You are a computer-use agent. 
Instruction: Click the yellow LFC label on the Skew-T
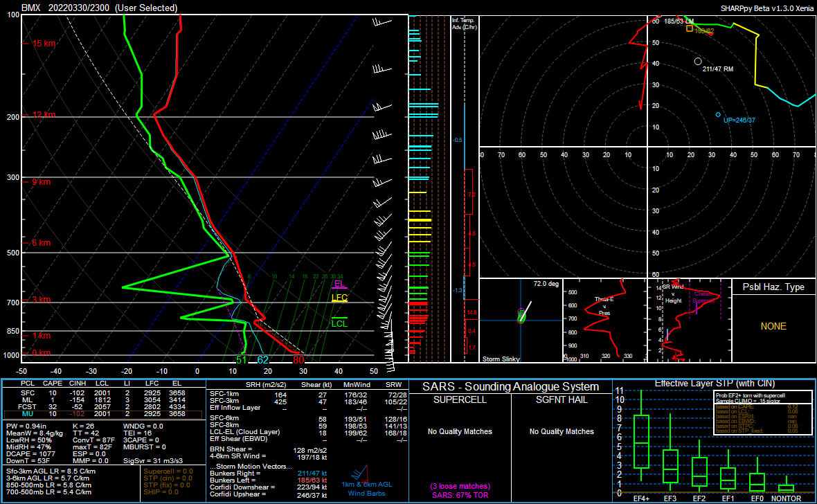pos(340,298)
